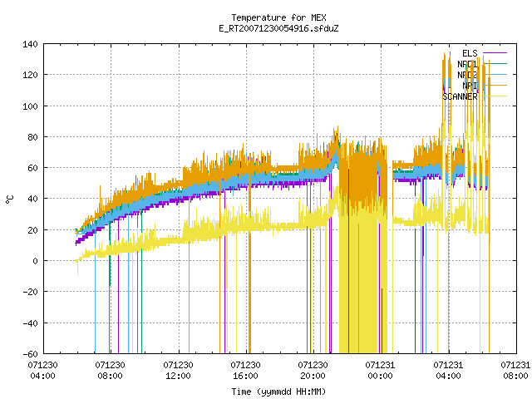Click the "Temperature for MEX" chart title

click(278, 17)
